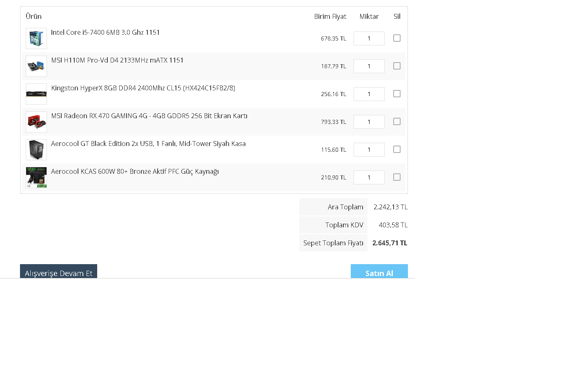The width and height of the screenshot is (588, 368).
Task: Open the Intel Core i5-7400 6MB 3.0 Ghz 1151 link
Action: pyautogui.click(x=105, y=32)
